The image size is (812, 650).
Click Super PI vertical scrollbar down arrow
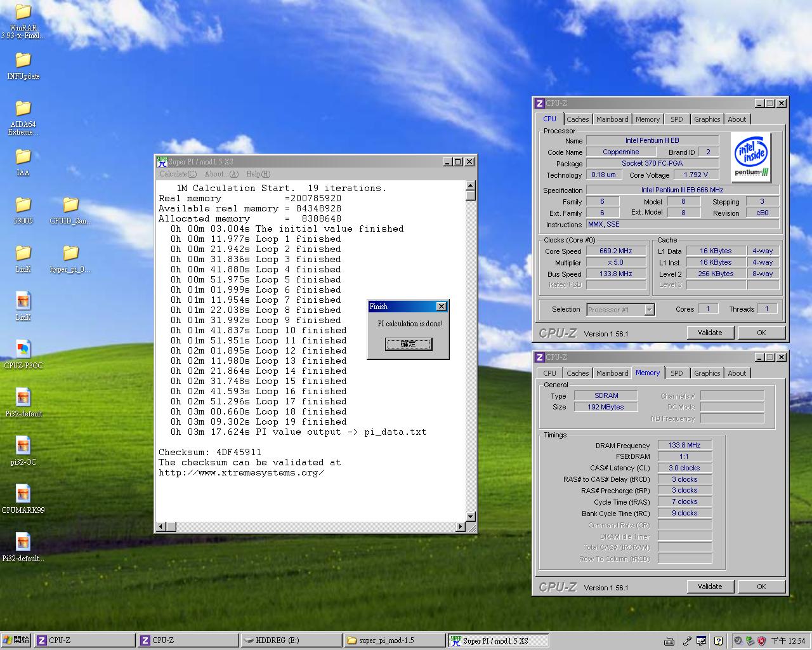[x=471, y=517]
